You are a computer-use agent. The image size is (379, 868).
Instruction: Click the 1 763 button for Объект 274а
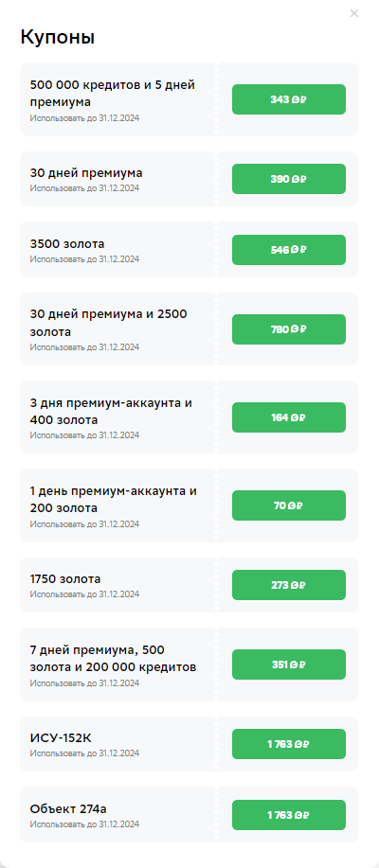coord(289,815)
